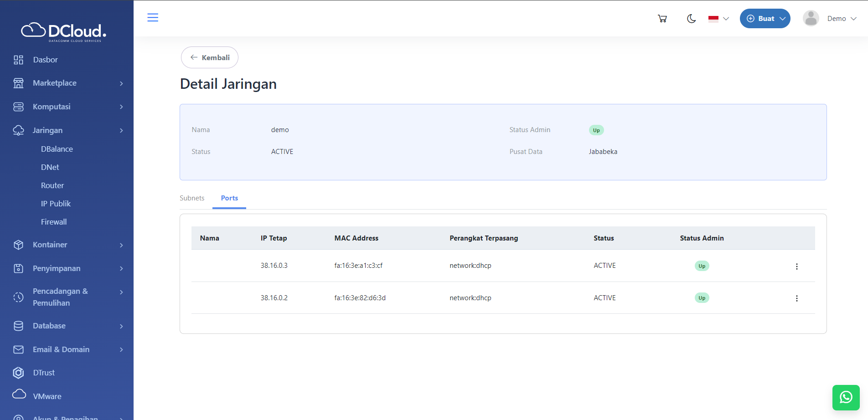
Task: Open the Buat create dropdown
Action: tap(765, 19)
